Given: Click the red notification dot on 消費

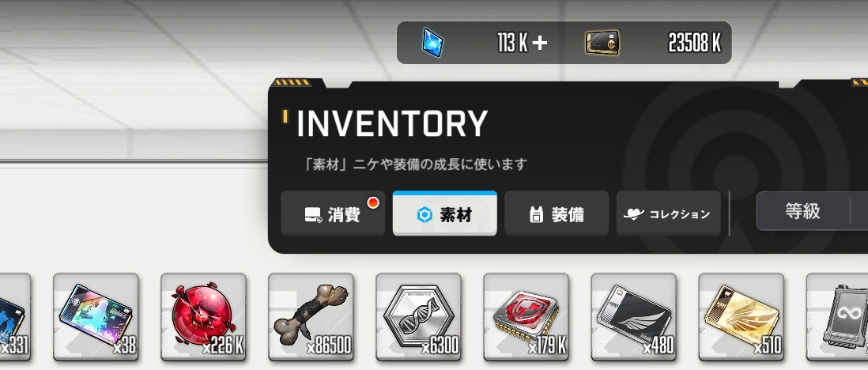Looking at the screenshot, I should click(x=375, y=202).
